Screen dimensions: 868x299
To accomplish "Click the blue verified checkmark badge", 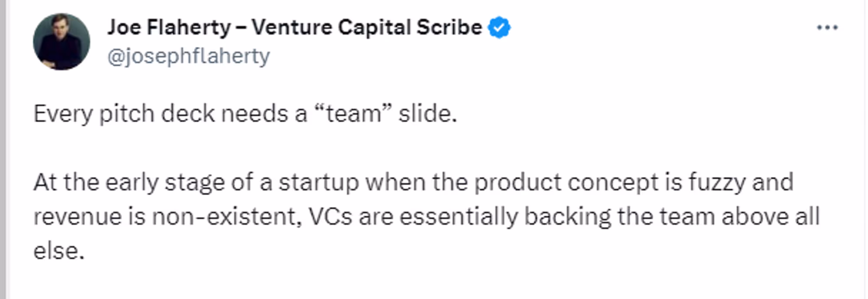I will click(499, 28).
